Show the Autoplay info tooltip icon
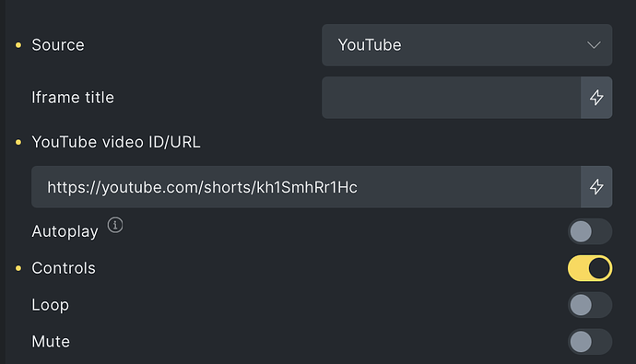Screen dimensions: 636x364 (115, 225)
